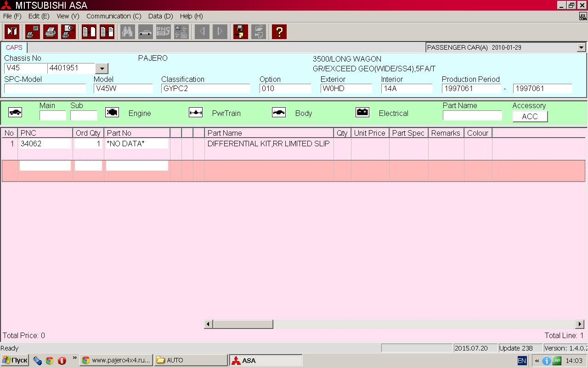Click the Main group input field

52,115
